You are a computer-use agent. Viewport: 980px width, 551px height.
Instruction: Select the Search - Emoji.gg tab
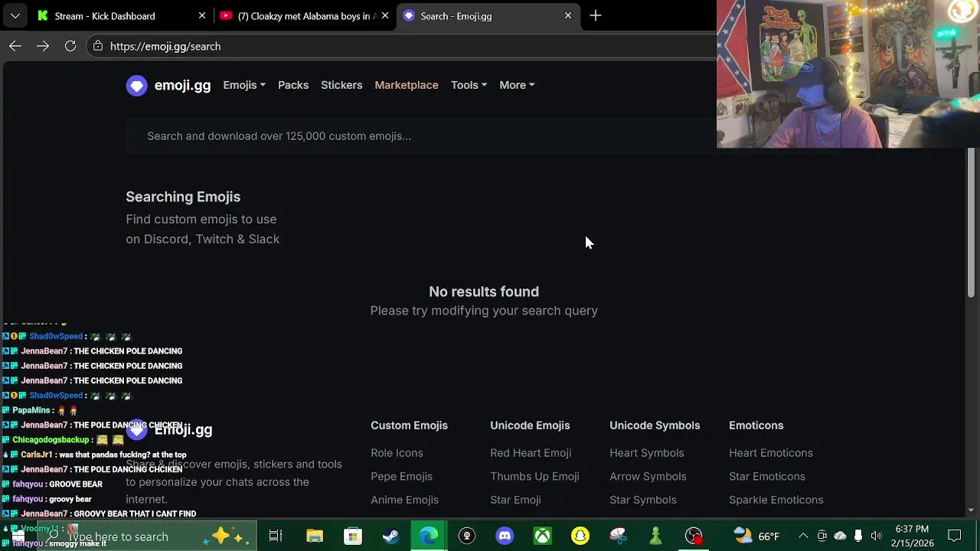click(x=488, y=15)
